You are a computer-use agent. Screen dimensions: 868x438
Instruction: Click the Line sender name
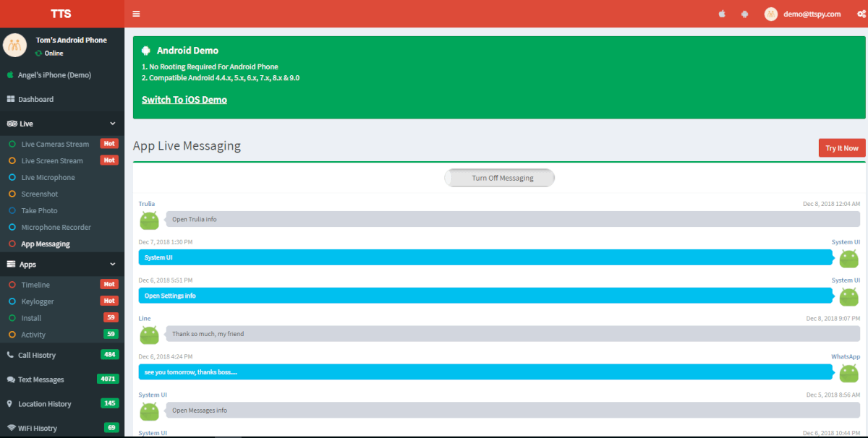[144, 318]
